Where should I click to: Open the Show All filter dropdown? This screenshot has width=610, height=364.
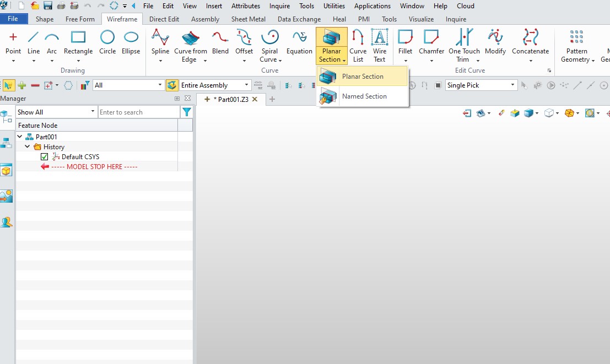pyautogui.click(x=92, y=112)
